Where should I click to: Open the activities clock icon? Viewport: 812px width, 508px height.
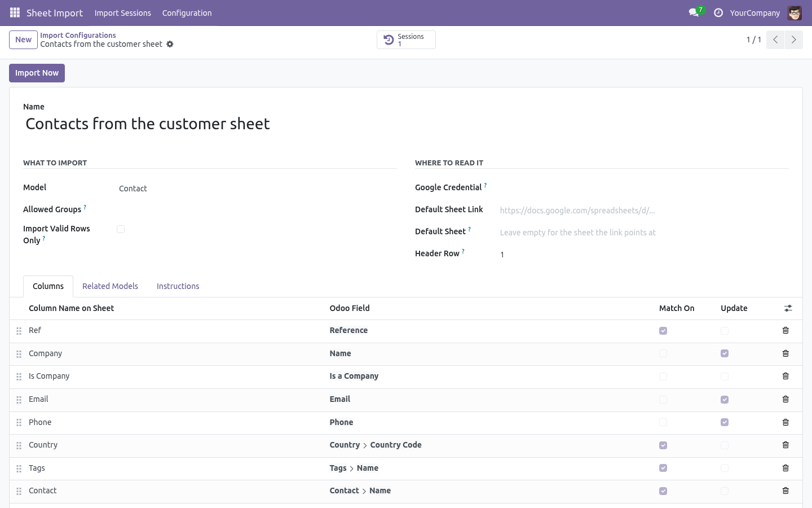[718, 12]
